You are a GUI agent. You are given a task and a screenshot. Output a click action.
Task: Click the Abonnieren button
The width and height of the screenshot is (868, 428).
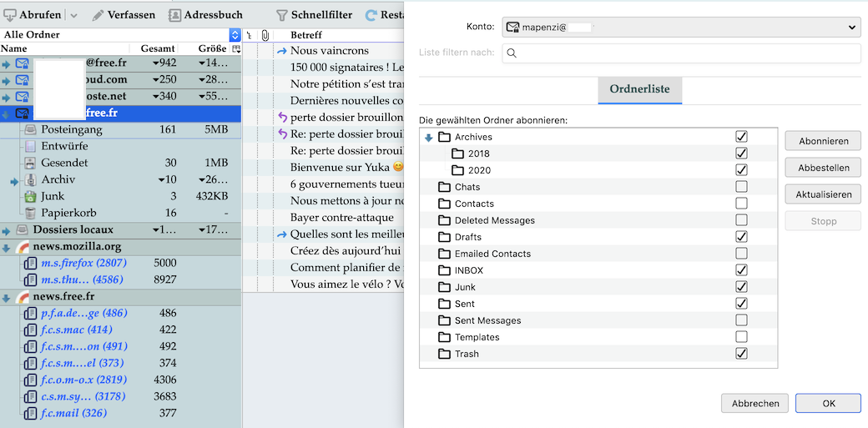pyautogui.click(x=823, y=141)
